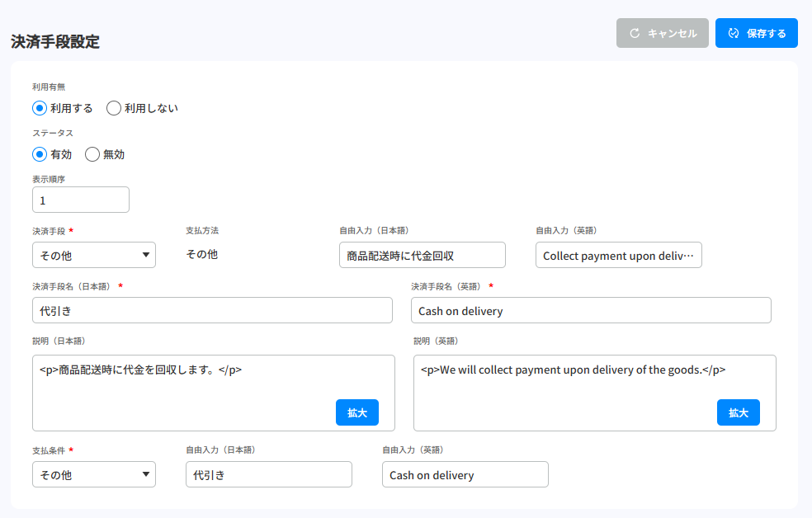Select the 利用しない radio option
Screen dimensions: 812x518
click(114, 108)
